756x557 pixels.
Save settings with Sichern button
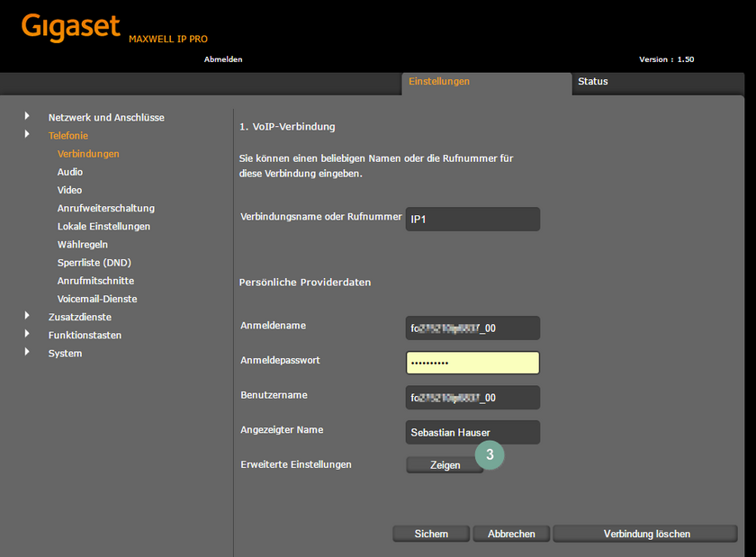coord(431,534)
